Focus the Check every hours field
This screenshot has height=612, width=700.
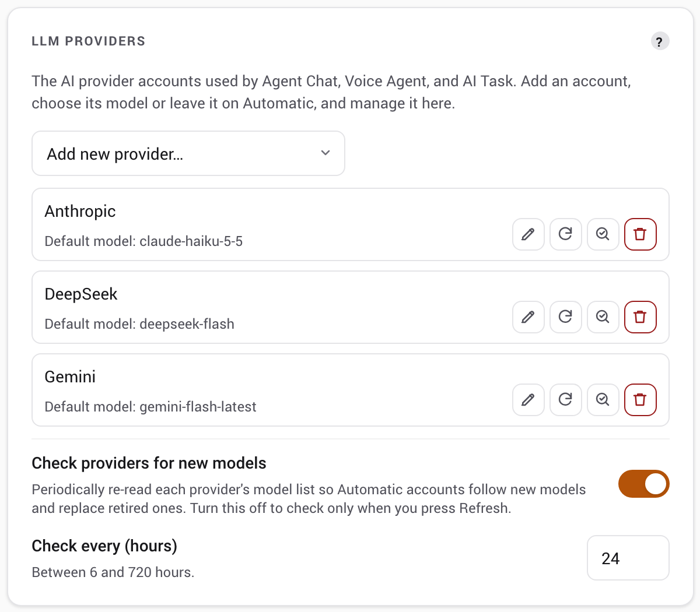(628, 558)
